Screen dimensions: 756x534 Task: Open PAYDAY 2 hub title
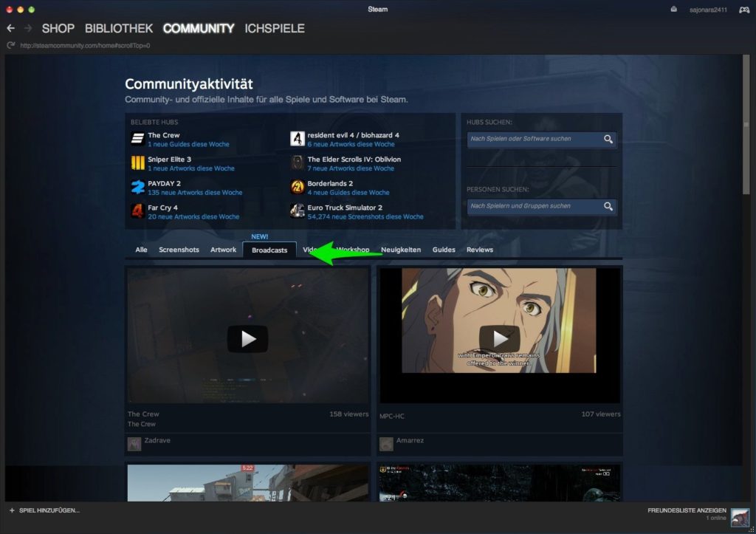pyautogui.click(x=164, y=183)
